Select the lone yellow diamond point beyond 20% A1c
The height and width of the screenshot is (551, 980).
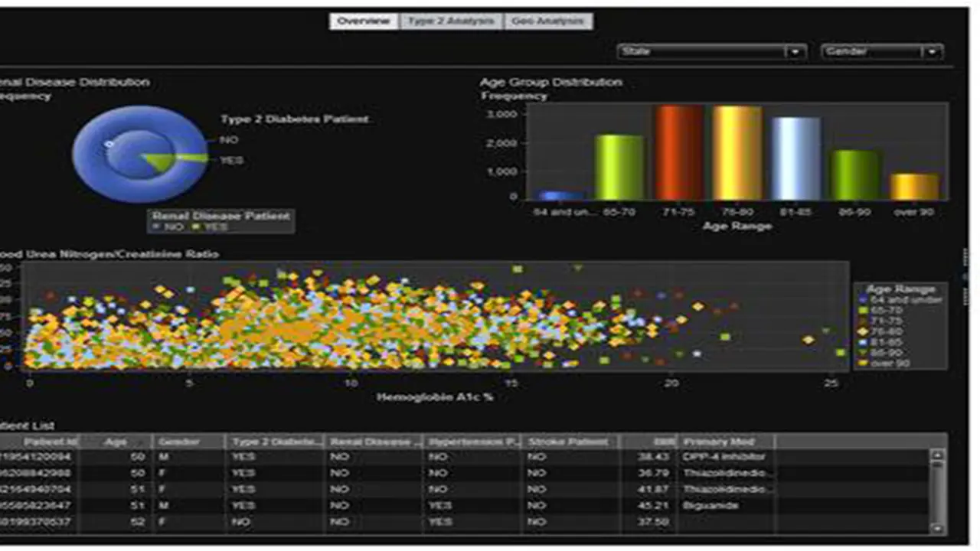point(808,339)
